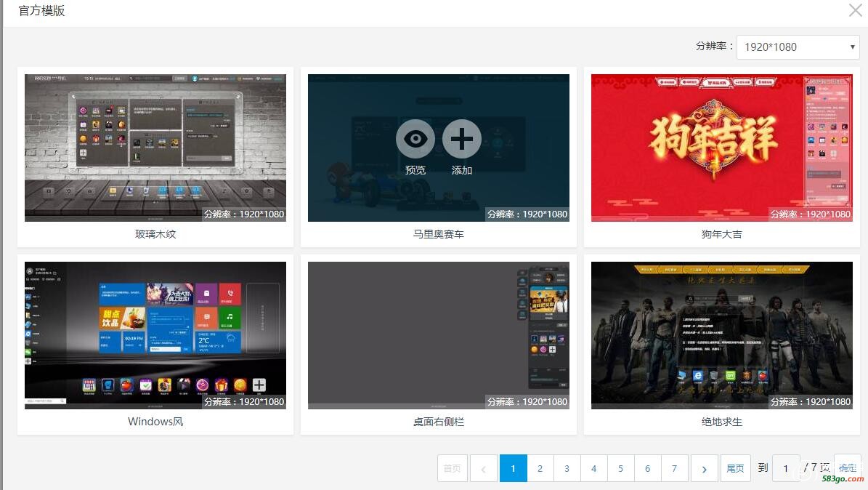Image resolution: width=868 pixels, height=490 pixels.
Task: Go to page 7 in pagination
Action: (674, 468)
